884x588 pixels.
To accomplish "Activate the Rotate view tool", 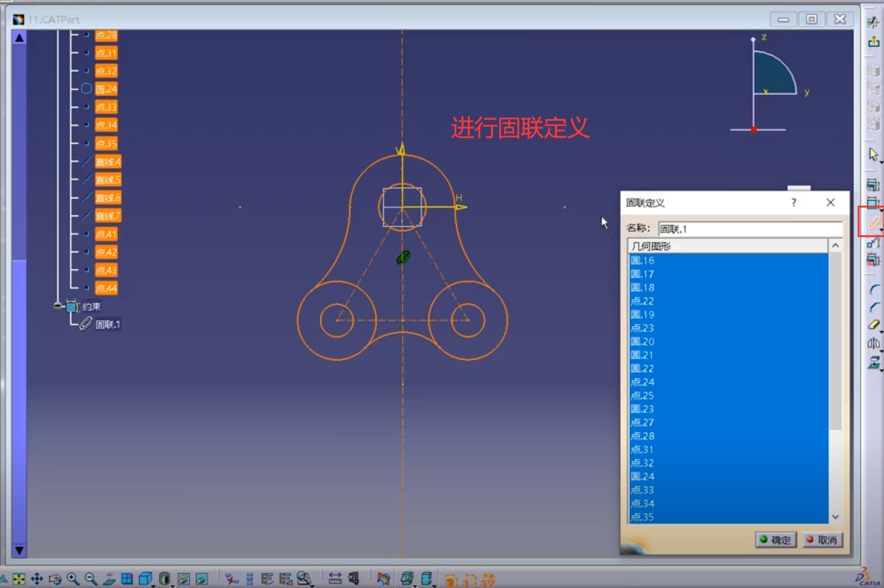I will point(55,579).
